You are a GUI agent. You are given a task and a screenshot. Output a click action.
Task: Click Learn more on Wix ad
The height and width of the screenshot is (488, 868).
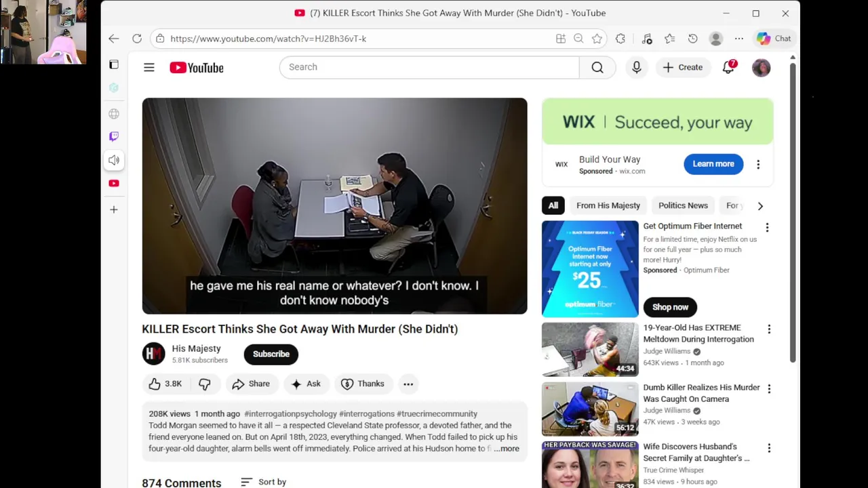tap(713, 164)
